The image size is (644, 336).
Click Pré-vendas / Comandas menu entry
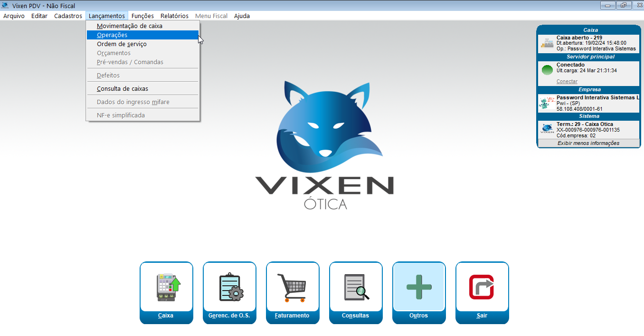[142, 62]
